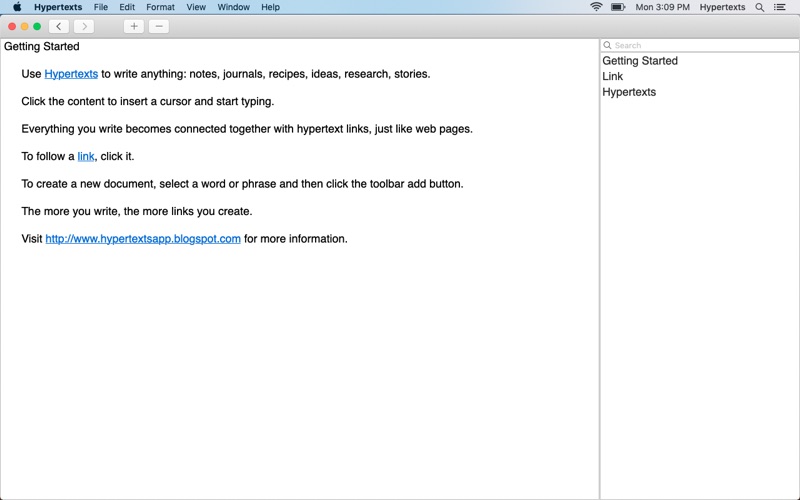The image size is (800, 500).
Task: Follow the 'link' hyperlink in text
Action: [86, 157]
